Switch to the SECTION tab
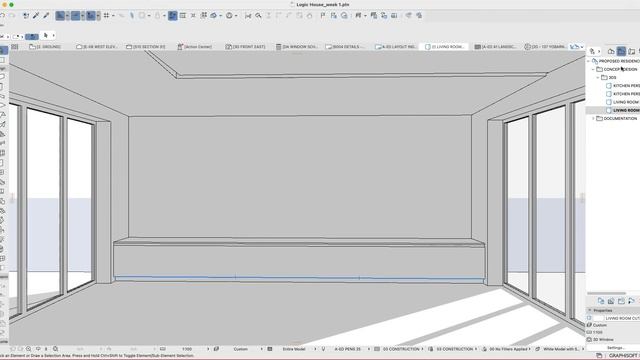This screenshot has height=360, width=640. pyautogui.click(x=146, y=47)
